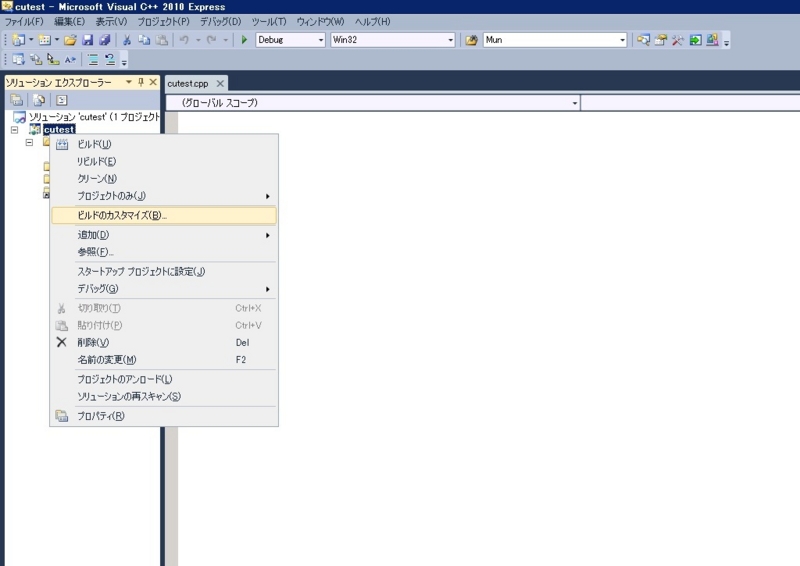This screenshot has width=800, height=566.
Task: Save the current file with the floppy icon
Action: [88, 40]
